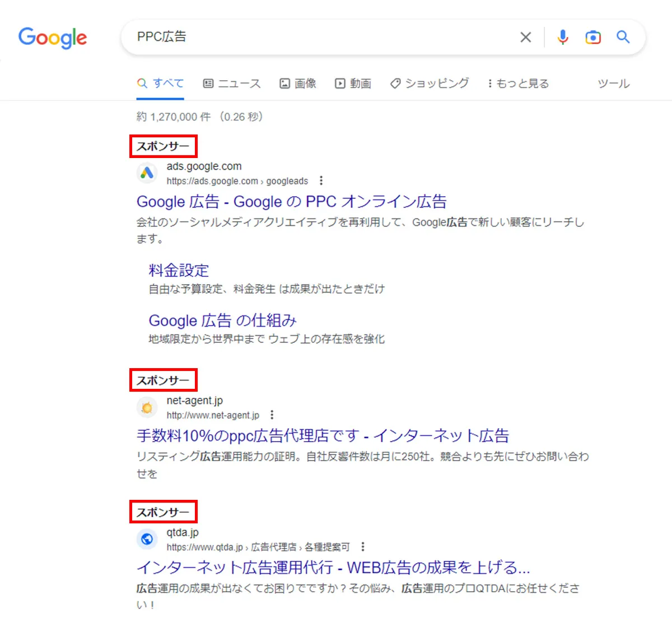The height and width of the screenshot is (622, 672).
Task: Select the すべて results tab
Action: point(160,83)
